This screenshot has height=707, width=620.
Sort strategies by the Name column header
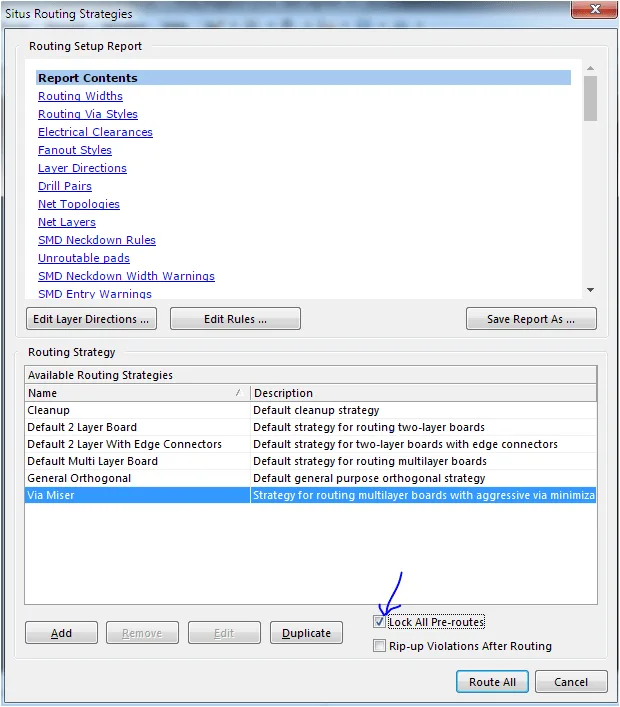(137, 393)
